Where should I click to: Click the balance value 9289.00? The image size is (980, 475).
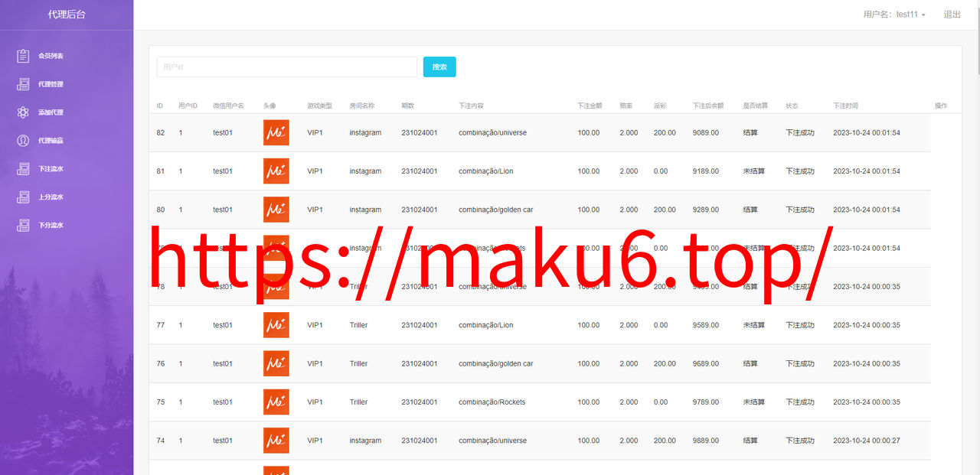coord(706,210)
